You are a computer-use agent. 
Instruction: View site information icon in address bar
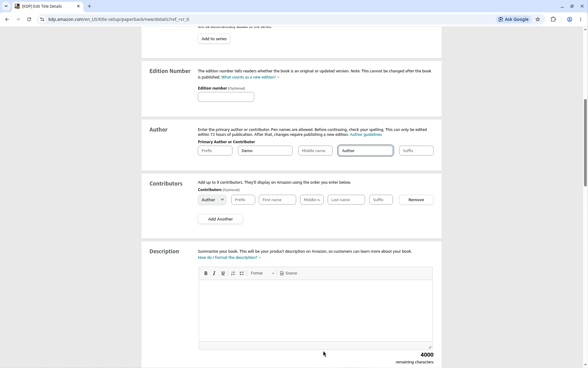point(42,19)
